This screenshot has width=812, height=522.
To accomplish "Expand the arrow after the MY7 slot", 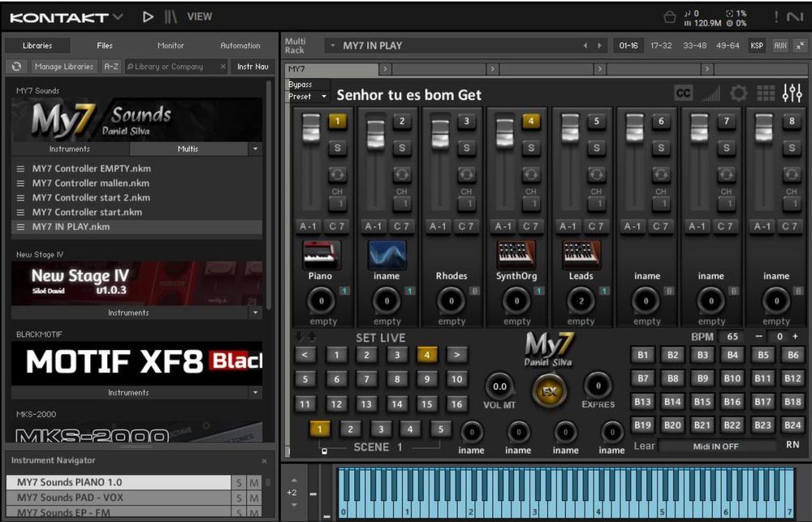I will 385,69.
